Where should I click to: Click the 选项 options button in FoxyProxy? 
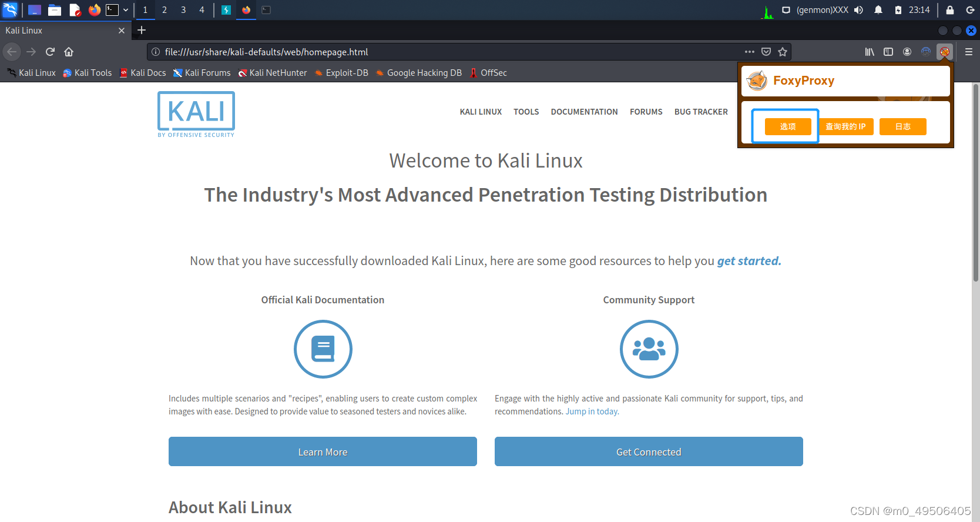[x=788, y=126]
